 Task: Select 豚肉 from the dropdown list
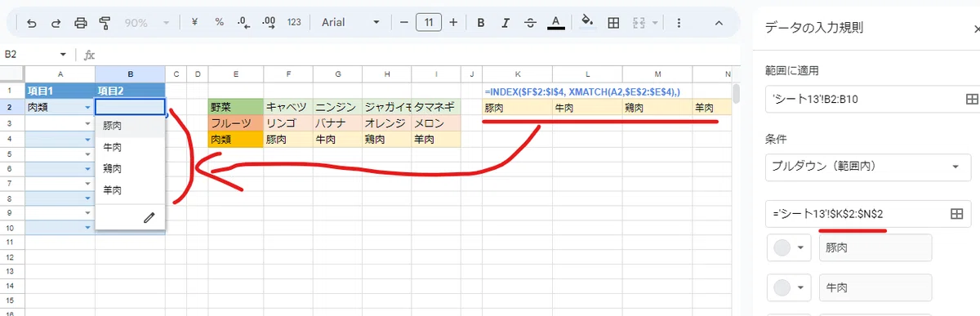click(x=130, y=127)
